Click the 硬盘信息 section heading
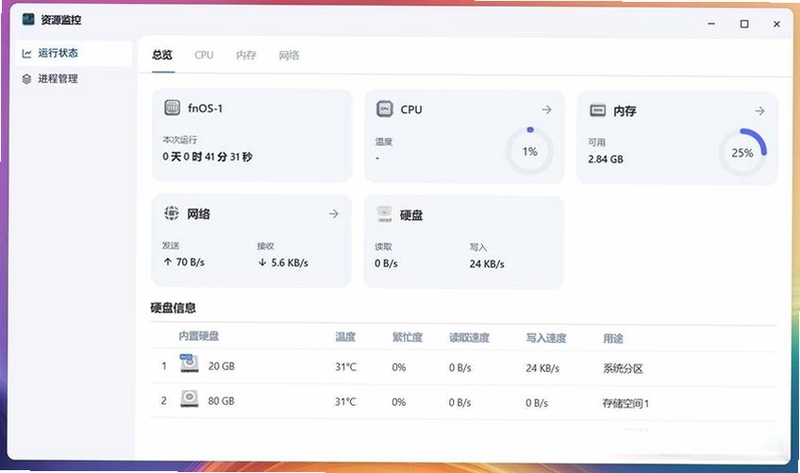 pos(173,308)
